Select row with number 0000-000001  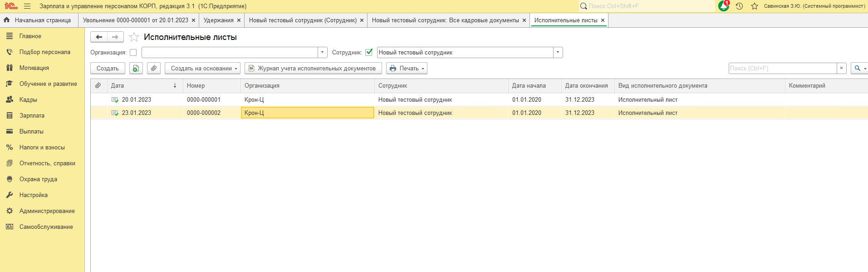204,100
